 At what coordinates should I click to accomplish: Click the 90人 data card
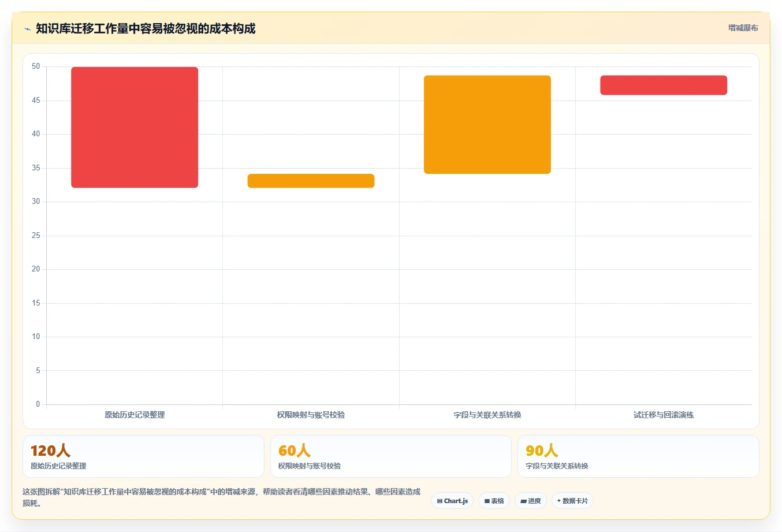tap(638, 456)
